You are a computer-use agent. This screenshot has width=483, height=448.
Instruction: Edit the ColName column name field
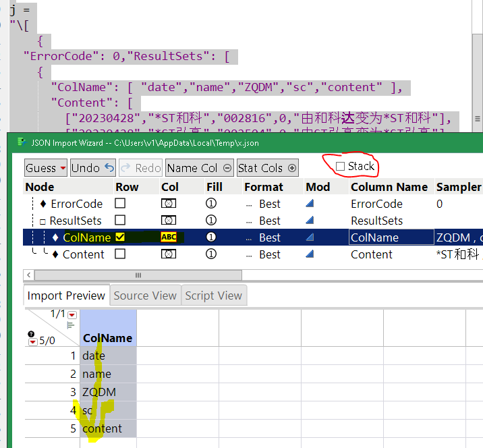coord(391,237)
